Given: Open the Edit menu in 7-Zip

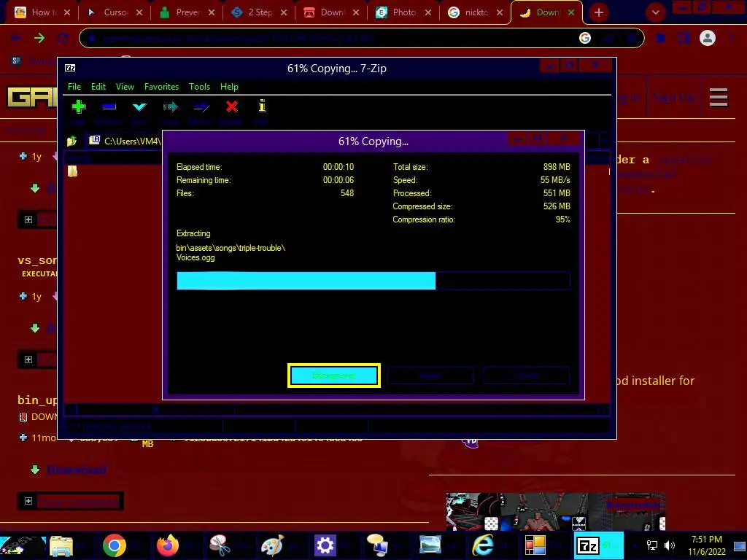Looking at the screenshot, I should [x=98, y=87].
